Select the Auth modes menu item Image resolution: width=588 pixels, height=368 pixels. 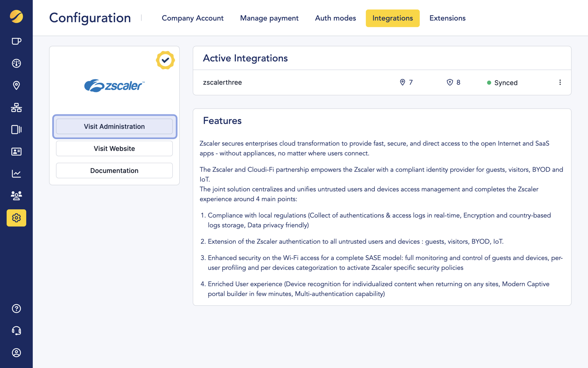pyautogui.click(x=335, y=18)
